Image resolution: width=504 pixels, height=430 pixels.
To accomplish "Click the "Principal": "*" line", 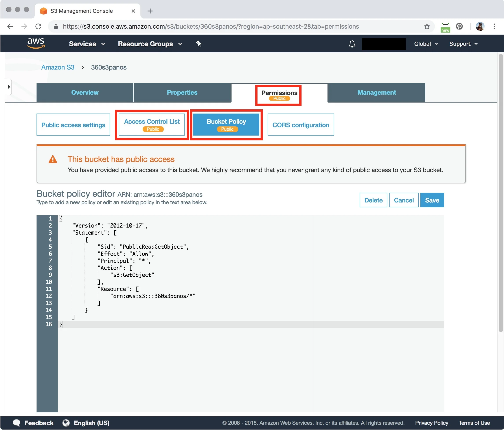I will pyautogui.click(x=124, y=261).
